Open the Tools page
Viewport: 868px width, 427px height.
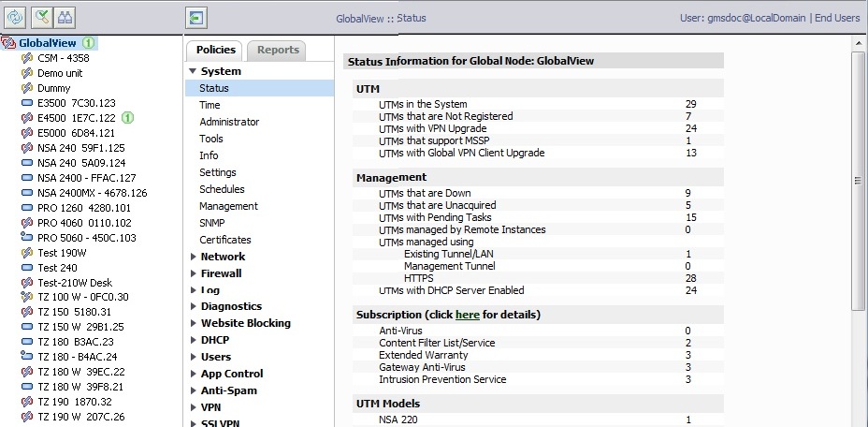tap(211, 139)
